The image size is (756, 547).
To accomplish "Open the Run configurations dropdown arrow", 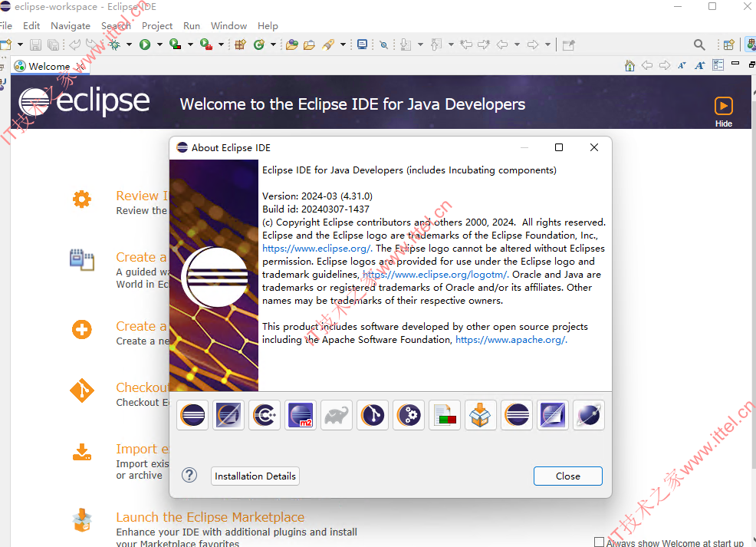I will pyautogui.click(x=159, y=44).
